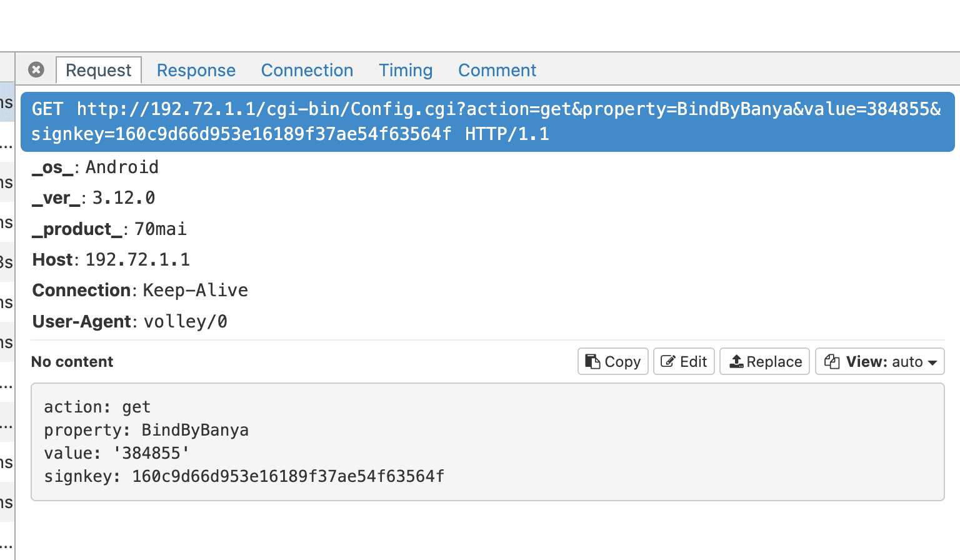Expand the body view mode selector
Image resolution: width=960 pixels, height=560 pixels.
879,361
